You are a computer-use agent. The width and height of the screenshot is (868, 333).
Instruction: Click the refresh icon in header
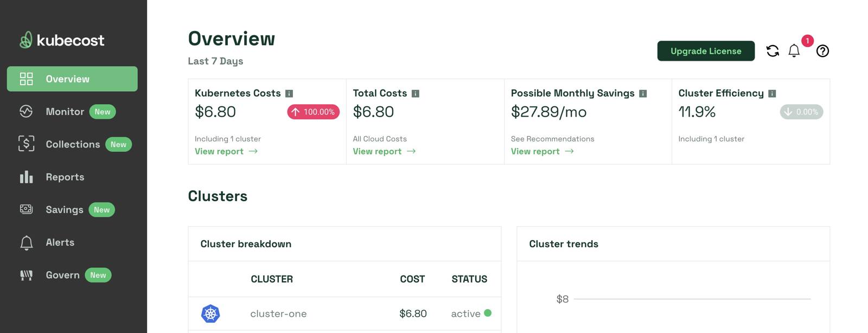(x=773, y=51)
